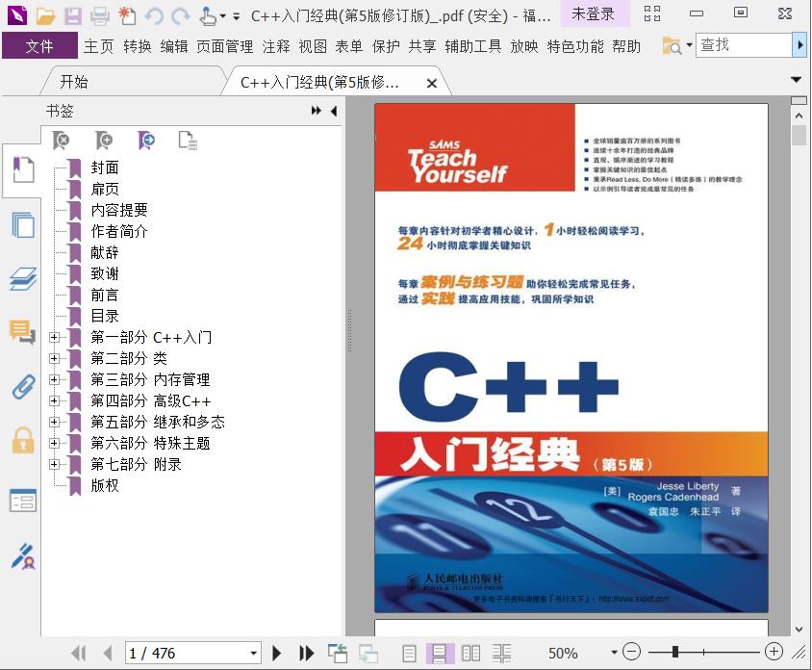Toggle continuous page view

pos(439,654)
